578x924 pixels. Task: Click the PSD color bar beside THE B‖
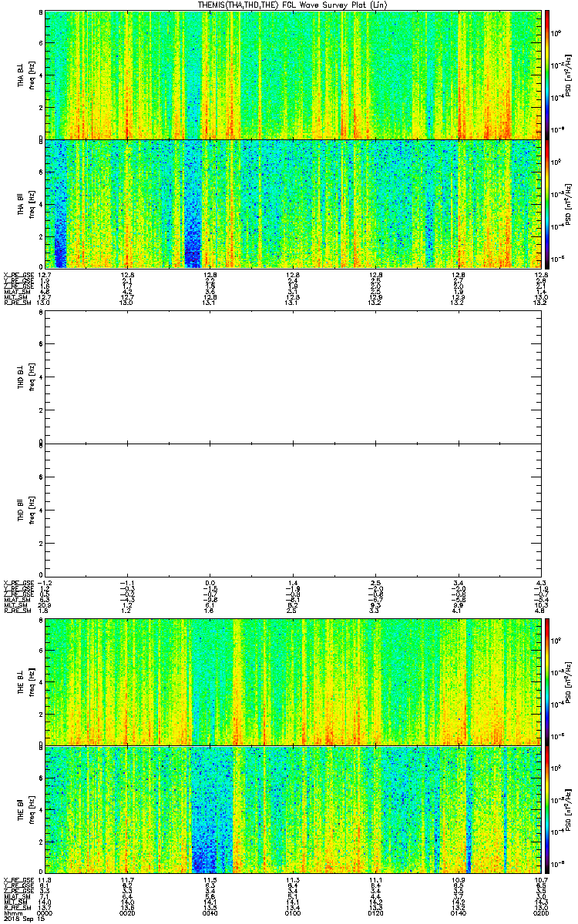point(547,811)
